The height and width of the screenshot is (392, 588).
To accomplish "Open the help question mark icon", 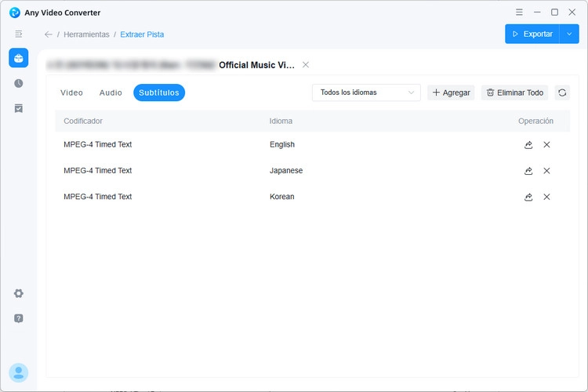I will coord(18,318).
